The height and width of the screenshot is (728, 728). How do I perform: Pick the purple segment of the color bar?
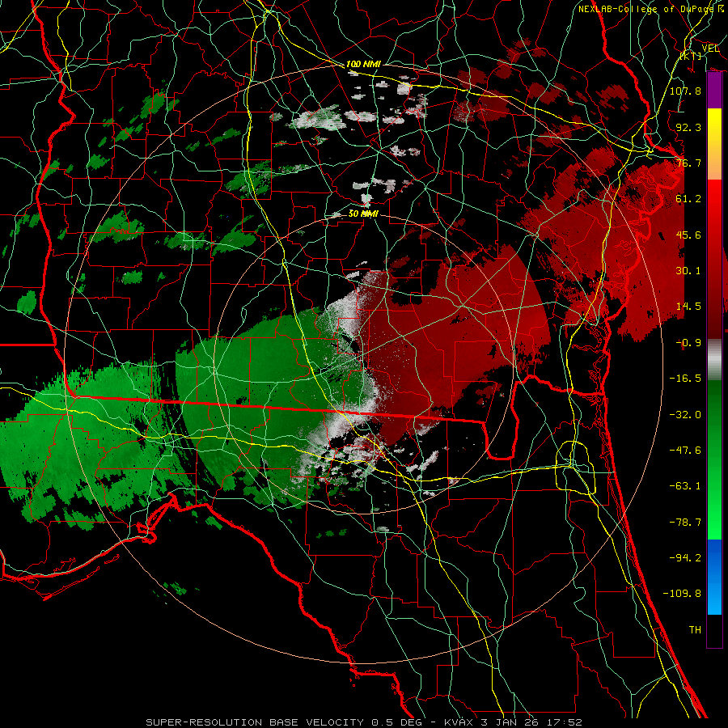tap(714, 91)
